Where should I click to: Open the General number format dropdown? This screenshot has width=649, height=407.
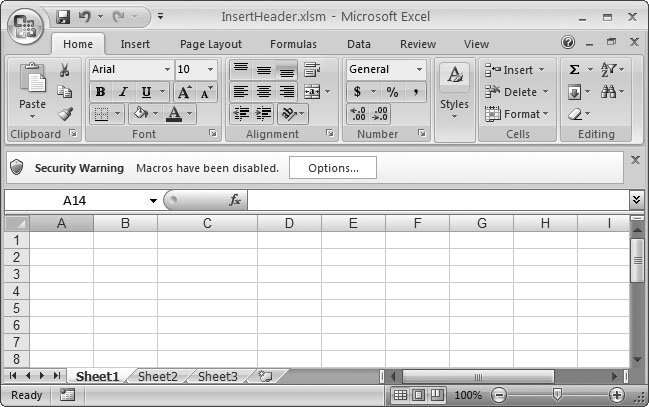tap(419, 70)
